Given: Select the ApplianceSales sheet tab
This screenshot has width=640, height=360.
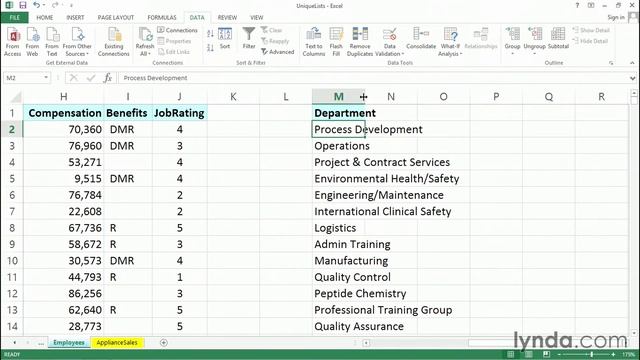Looking at the screenshot, I should pyautogui.click(x=117, y=342).
